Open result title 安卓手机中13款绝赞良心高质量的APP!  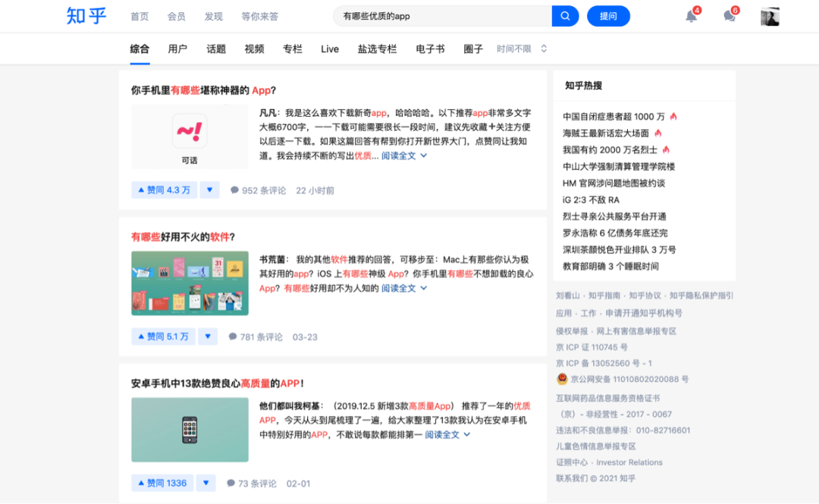coord(218,383)
